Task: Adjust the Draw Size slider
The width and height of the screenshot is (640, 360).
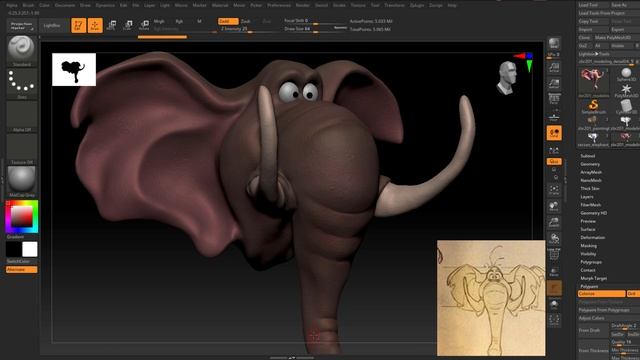Action: tap(315, 29)
